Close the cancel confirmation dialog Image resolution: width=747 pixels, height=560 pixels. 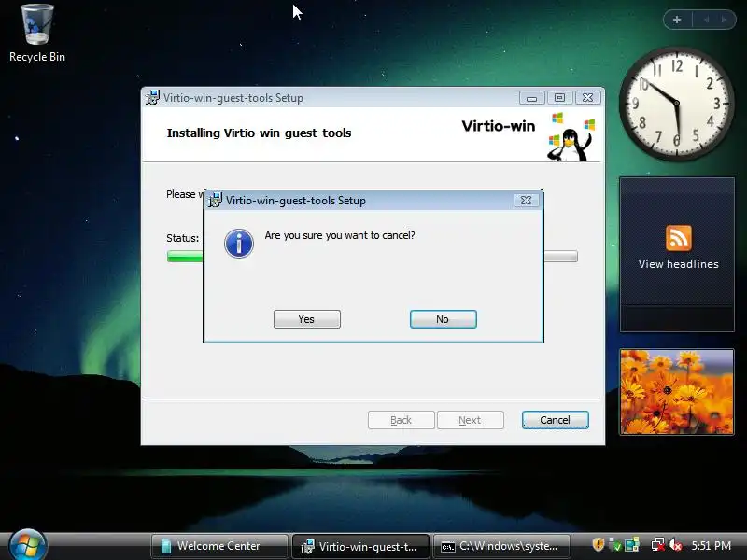pos(526,201)
